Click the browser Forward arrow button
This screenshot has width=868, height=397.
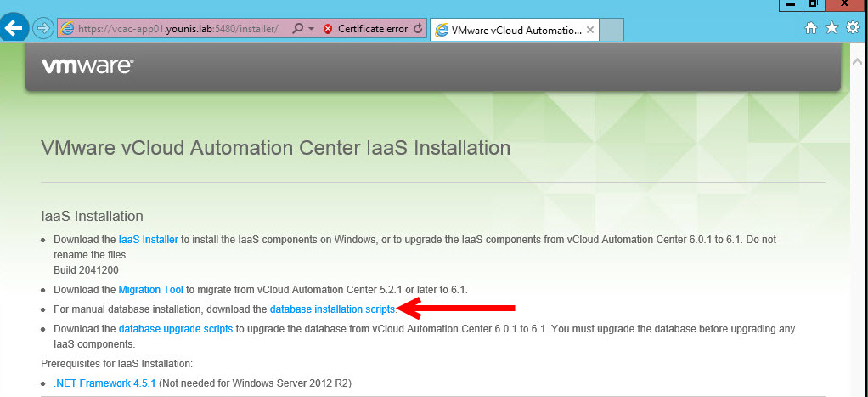point(42,28)
